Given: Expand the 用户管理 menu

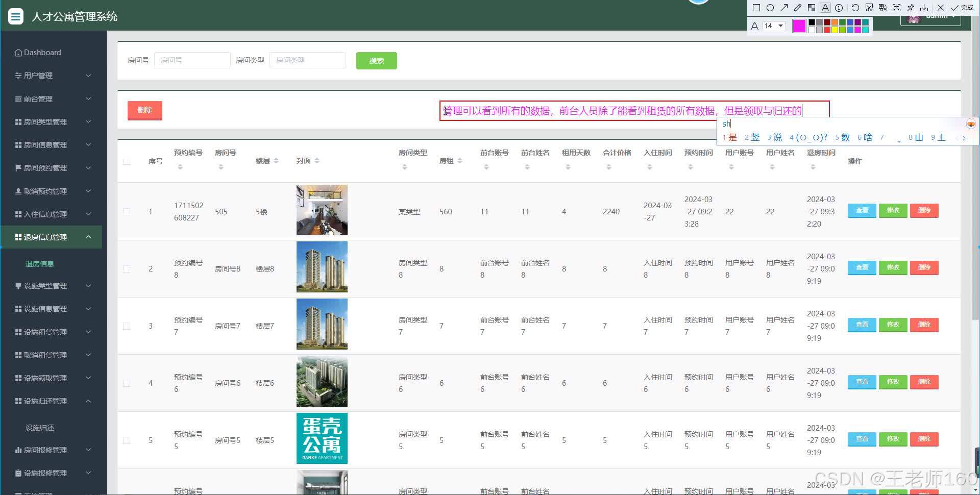Looking at the screenshot, I should (51, 76).
